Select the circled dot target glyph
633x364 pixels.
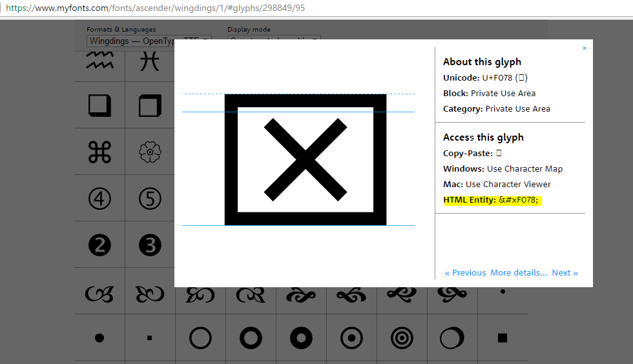click(x=351, y=338)
